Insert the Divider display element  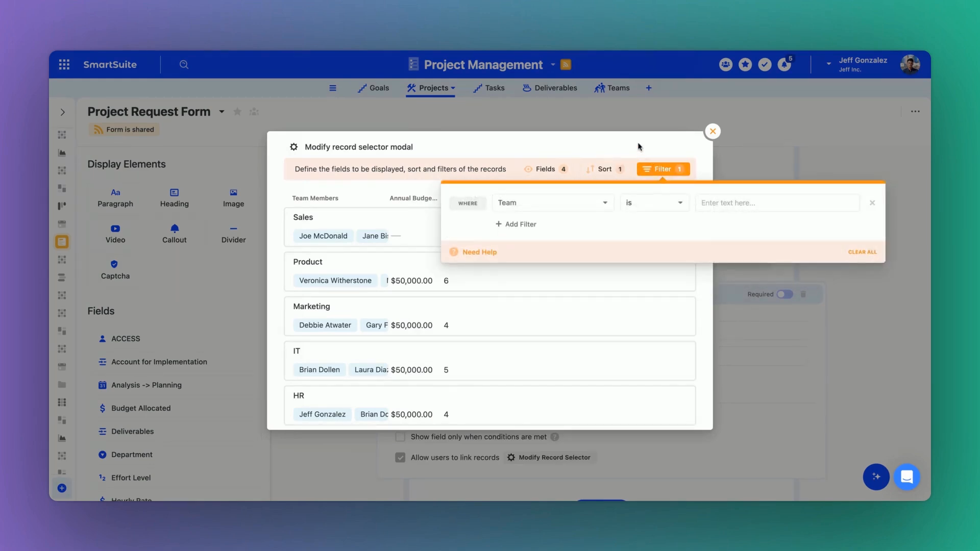click(x=233, y=234)
